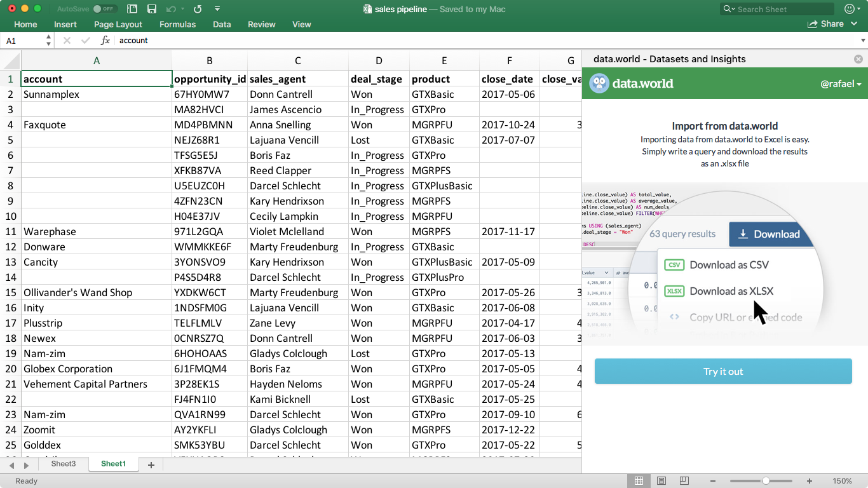
Task: Click the Search Sheet field
Action: point(777,9)
